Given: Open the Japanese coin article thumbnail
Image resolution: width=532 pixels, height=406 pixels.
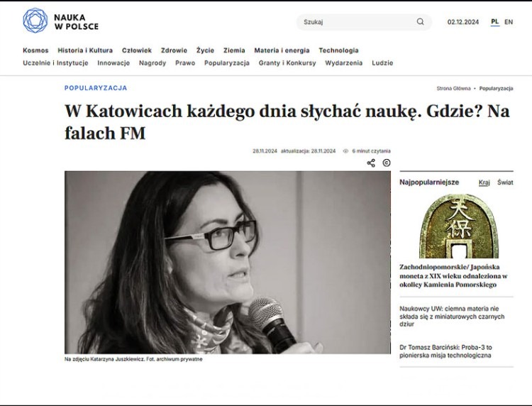Looking at the screenshot, I should (459, 226).
